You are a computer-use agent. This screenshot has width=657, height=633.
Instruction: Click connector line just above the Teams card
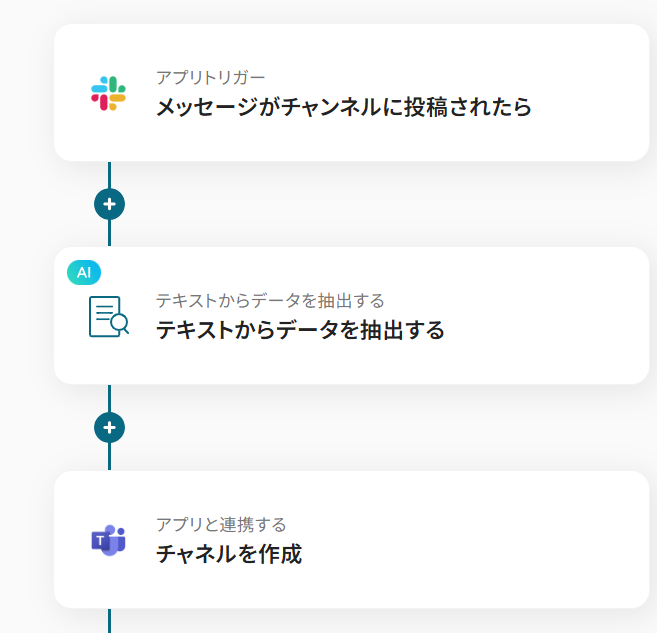click(x=109, y=457)
